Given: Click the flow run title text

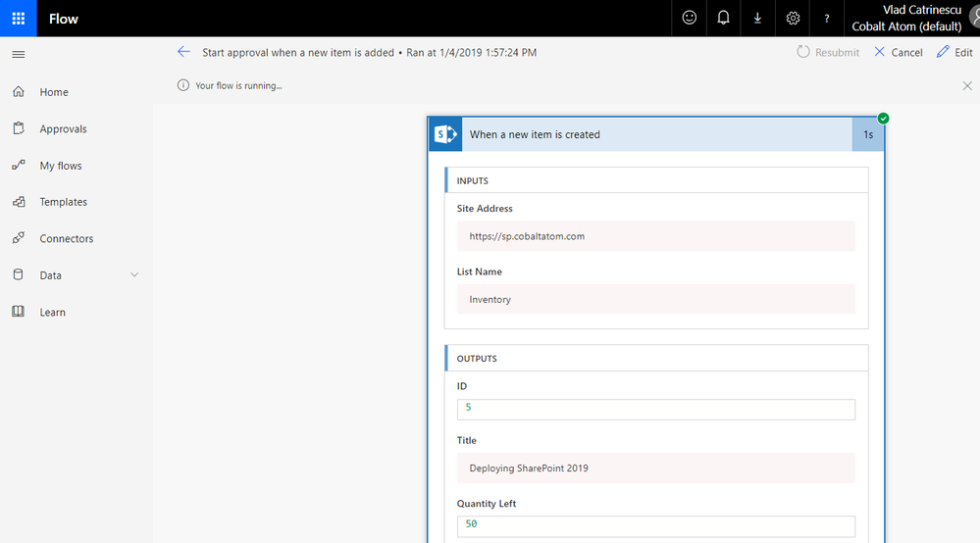Looking at the screenshot, I should (x=370, y=52).
